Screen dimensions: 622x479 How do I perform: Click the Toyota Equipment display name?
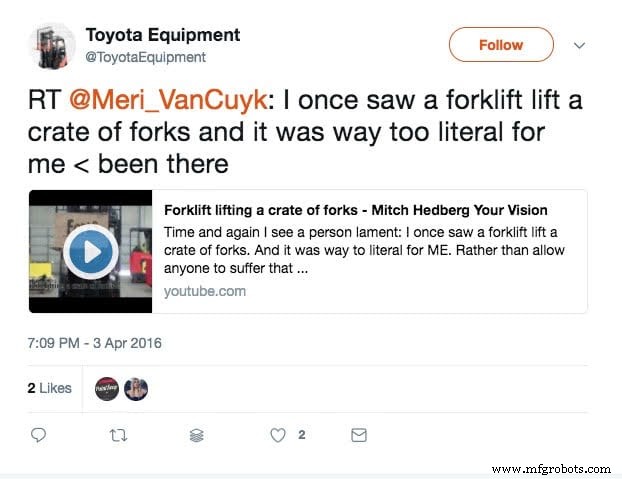[x=162, y=35]
